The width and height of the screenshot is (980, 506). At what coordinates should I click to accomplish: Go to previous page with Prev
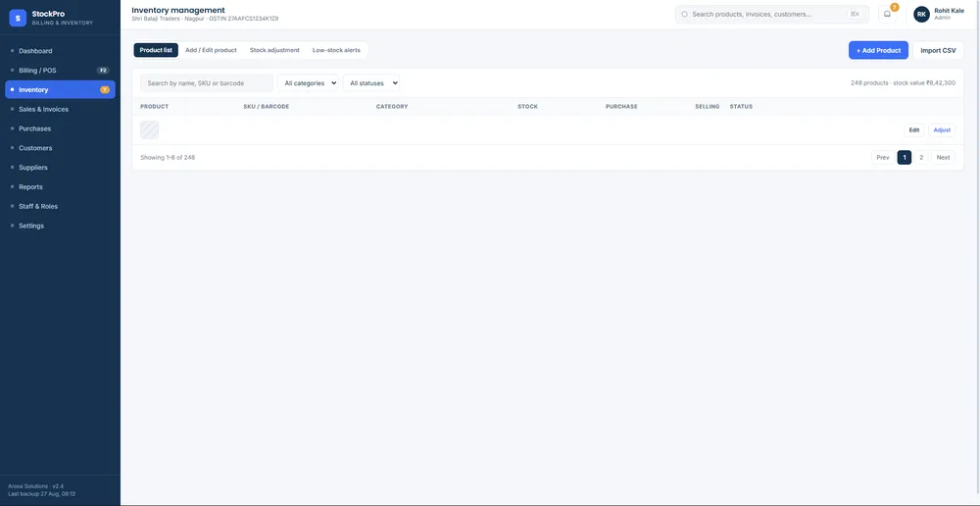point(883,158)
